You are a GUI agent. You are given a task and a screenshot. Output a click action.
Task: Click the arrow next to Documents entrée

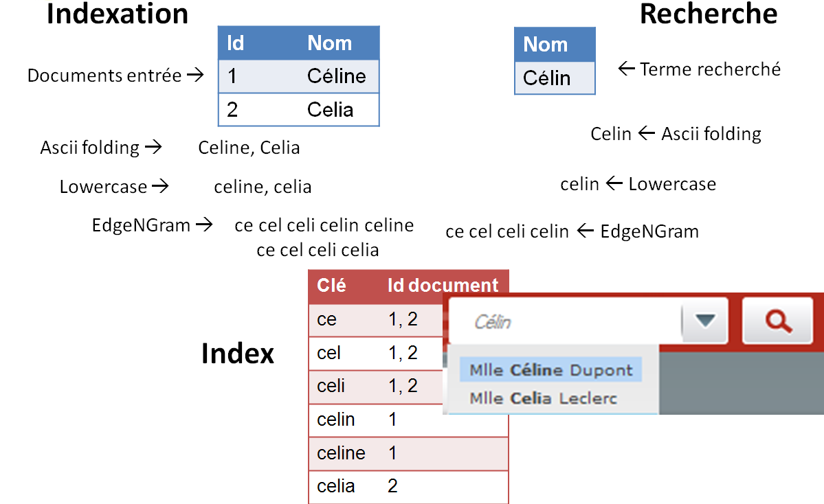tap(195, 75)
